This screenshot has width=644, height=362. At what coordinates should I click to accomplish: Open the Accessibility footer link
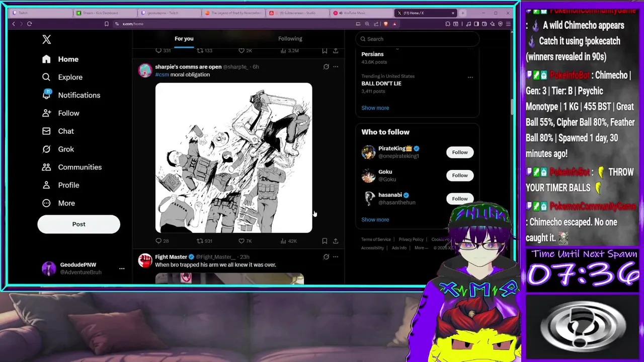[x=372, y=248]
